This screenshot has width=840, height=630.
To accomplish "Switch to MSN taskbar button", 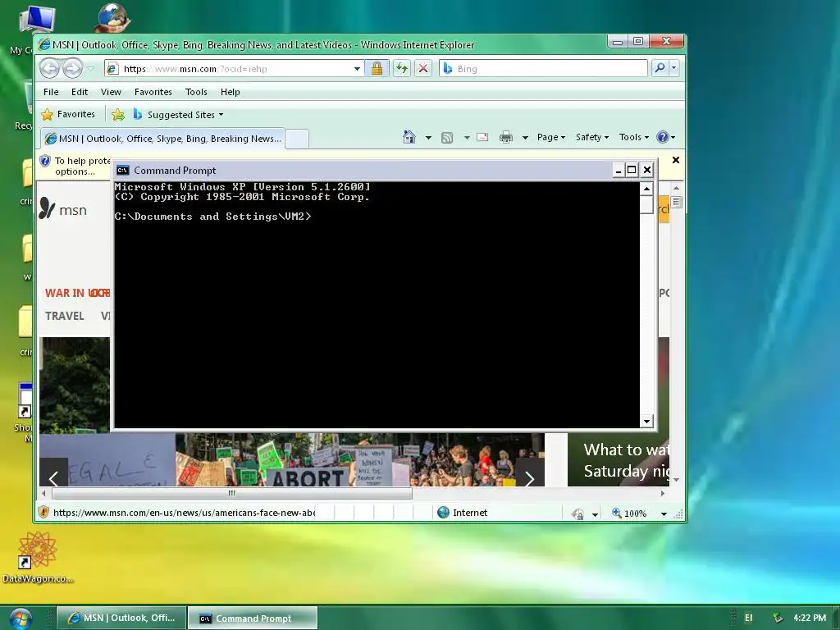I will pos(121,619).
